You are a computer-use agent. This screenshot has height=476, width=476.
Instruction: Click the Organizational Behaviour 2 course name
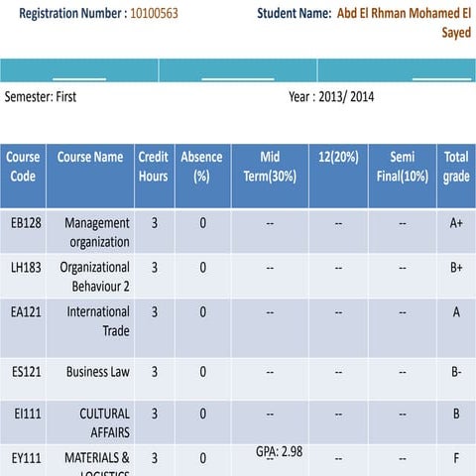point(94,277)
